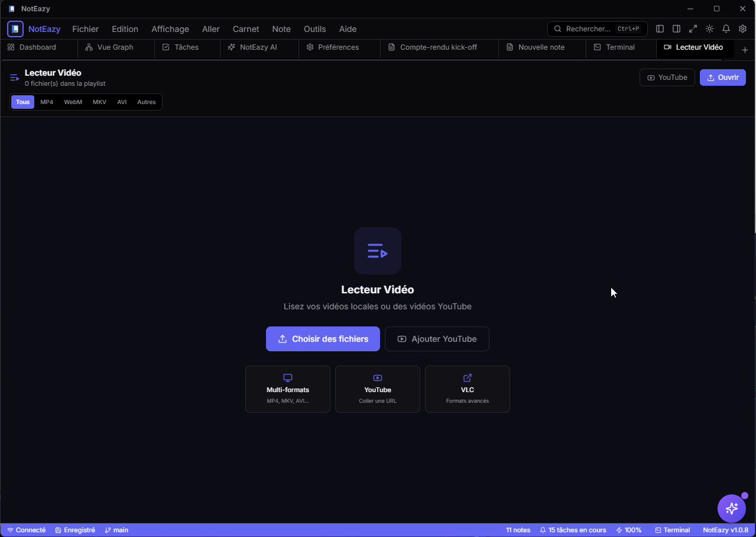This screenshot has width=756, height=537.
Task: Click the NotEazy brand name text
Action: (44, 29)
